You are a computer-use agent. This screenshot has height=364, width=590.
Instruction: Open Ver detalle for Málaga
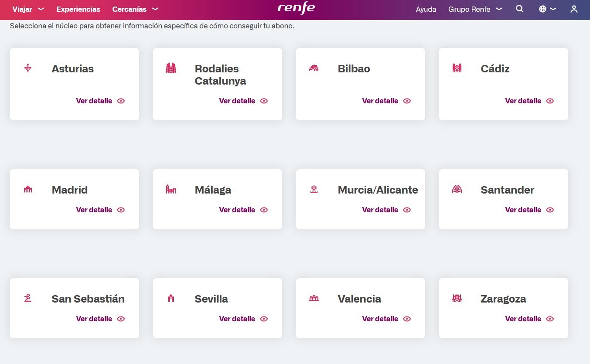[x=237, y=210]
